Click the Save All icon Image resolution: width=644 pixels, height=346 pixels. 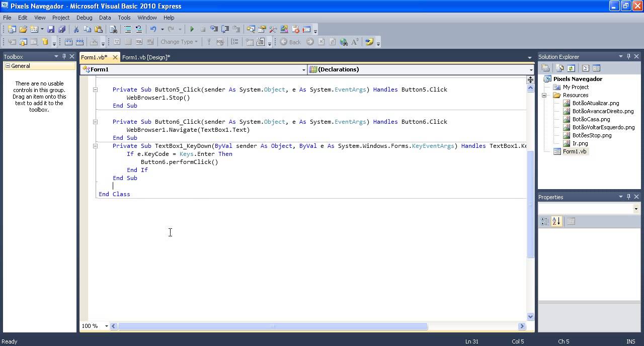click(62, 30)
